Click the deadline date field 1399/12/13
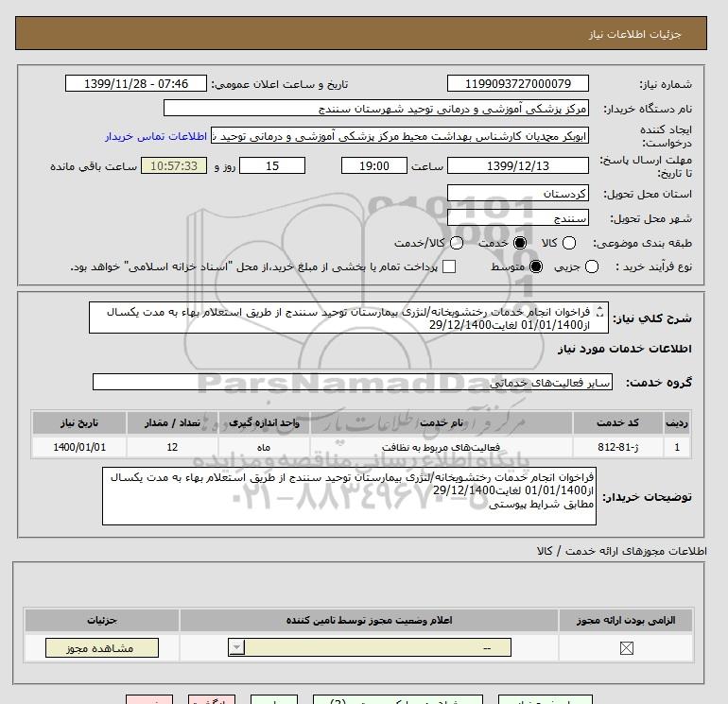Viewport: 728px width, 704px height. (518, 165)
